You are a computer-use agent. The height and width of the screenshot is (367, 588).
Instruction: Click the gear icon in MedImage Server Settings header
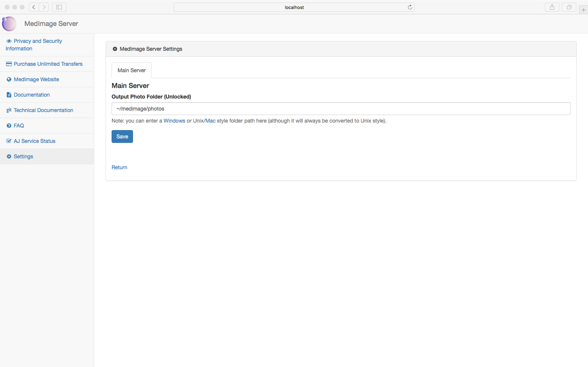(x=115, y=49)
